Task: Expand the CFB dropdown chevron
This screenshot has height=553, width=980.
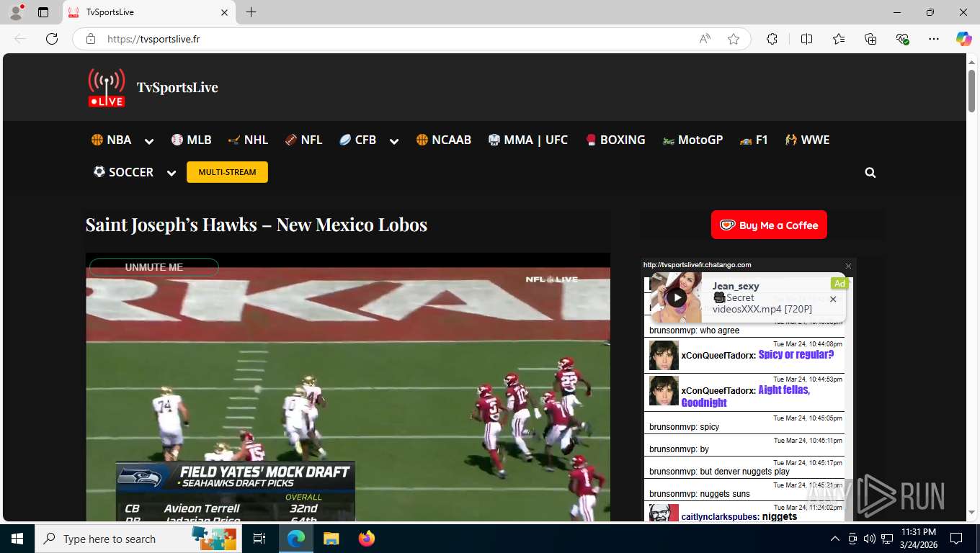Action: click(x=394, y=141)
